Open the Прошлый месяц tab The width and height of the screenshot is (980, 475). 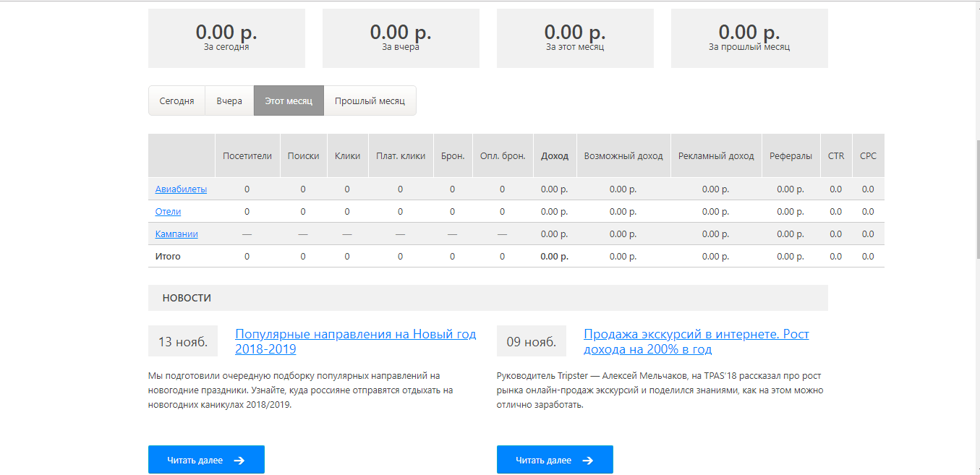(370, 101)
